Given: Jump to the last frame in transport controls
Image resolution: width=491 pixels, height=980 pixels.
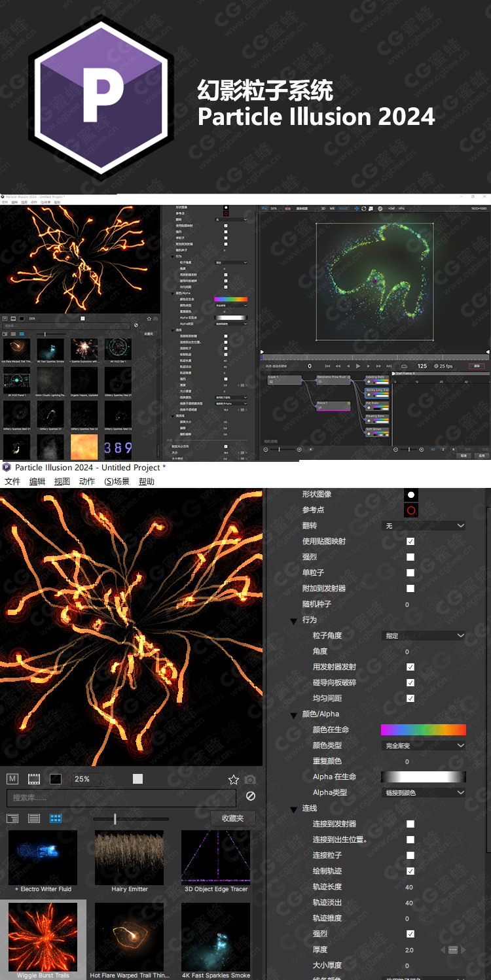Looking at the screenshot, I should click(389, 366).
